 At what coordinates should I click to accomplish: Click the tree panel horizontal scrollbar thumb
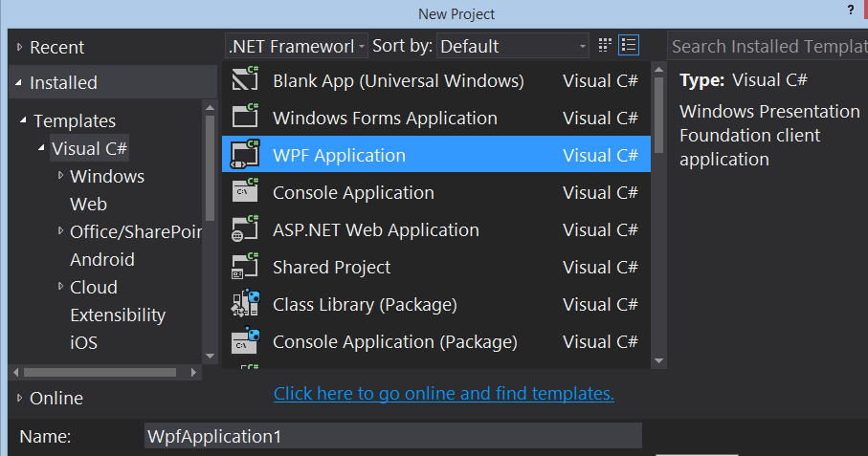pyautogui.click(x=100, y=373)
